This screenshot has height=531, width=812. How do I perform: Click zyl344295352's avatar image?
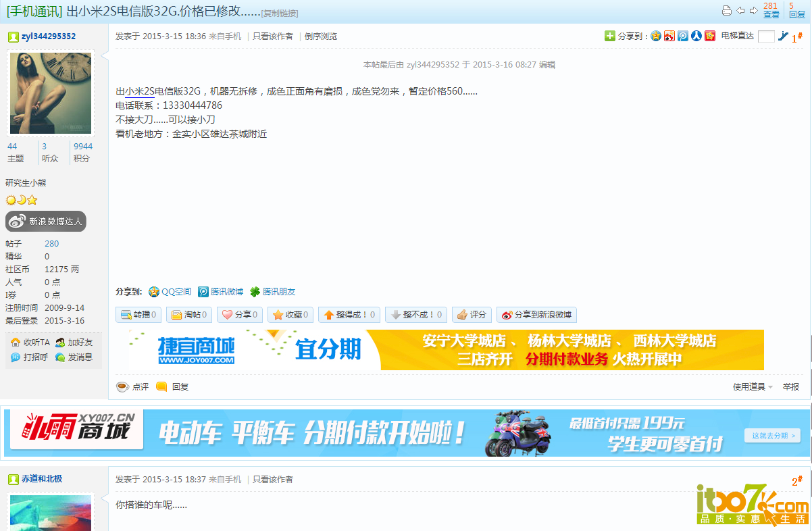point(51,93)
